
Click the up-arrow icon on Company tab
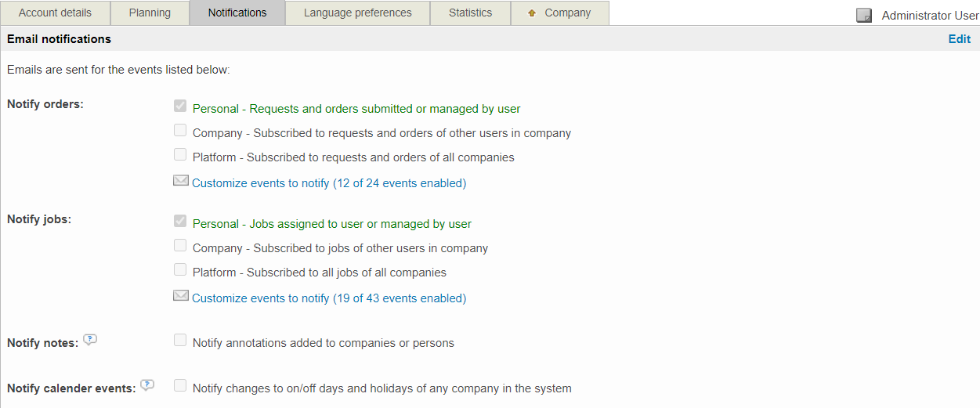(532, 13)
